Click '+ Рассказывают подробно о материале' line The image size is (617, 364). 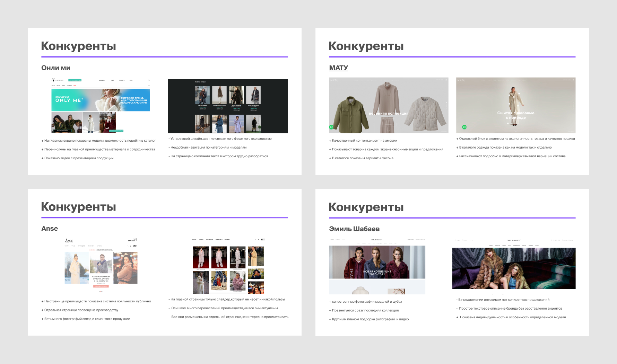coord(511,156)
